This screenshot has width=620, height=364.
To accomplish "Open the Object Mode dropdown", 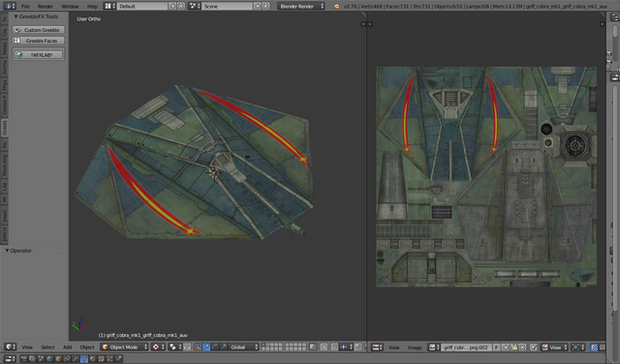I will (124, 347).
